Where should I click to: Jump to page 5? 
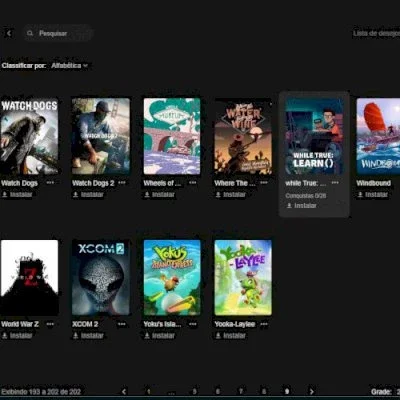tap(195, 391)
